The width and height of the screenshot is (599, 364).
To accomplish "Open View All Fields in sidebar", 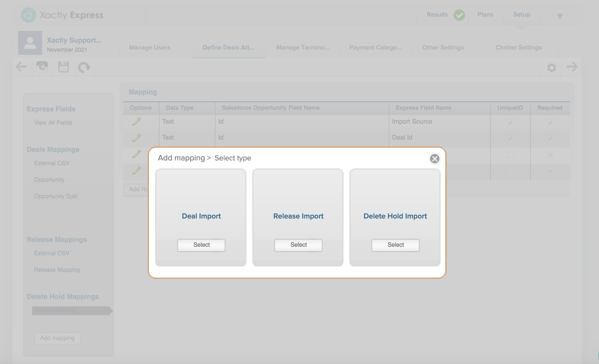I will (x=53, y=123).
